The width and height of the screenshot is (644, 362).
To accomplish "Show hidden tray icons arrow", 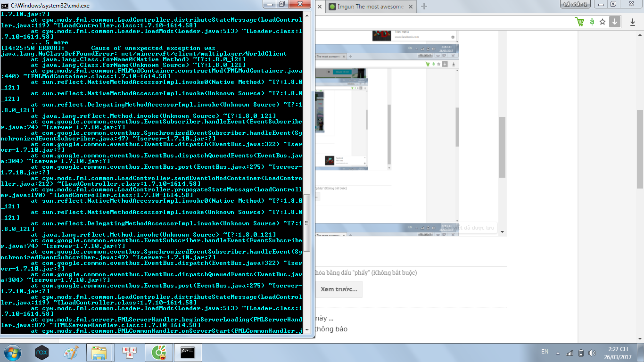I will click(558, 353).
